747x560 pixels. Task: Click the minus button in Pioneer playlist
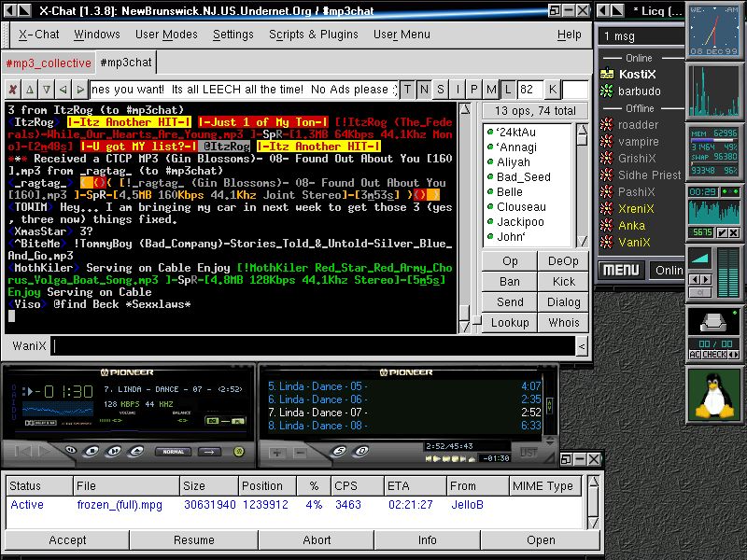(x=301, y=453)
